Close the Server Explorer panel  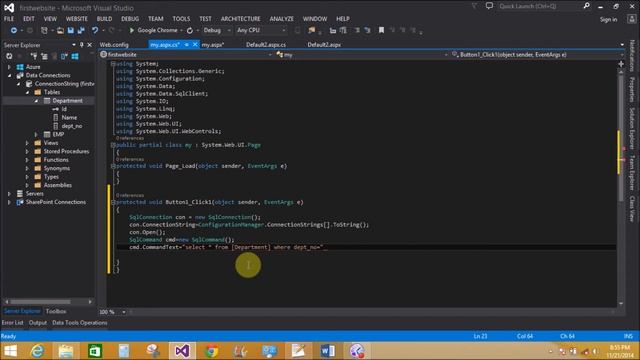[90, 45]
